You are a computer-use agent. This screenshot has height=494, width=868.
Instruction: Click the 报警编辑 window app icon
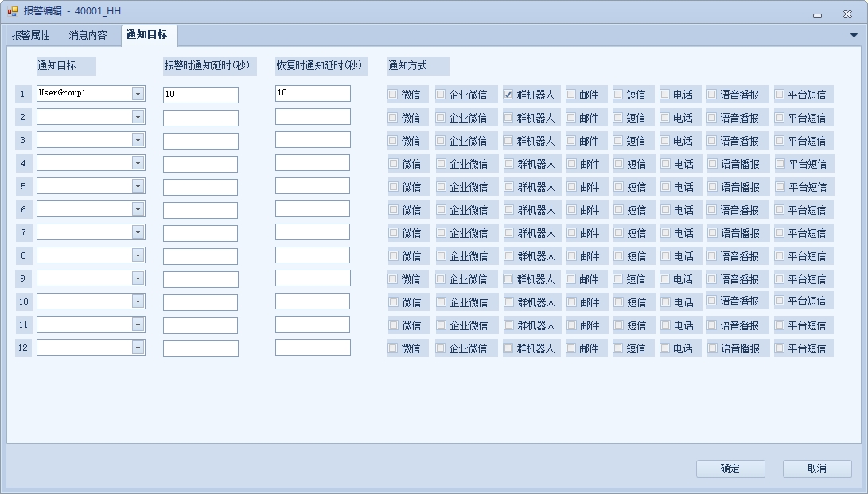click(x=12, y=11)
